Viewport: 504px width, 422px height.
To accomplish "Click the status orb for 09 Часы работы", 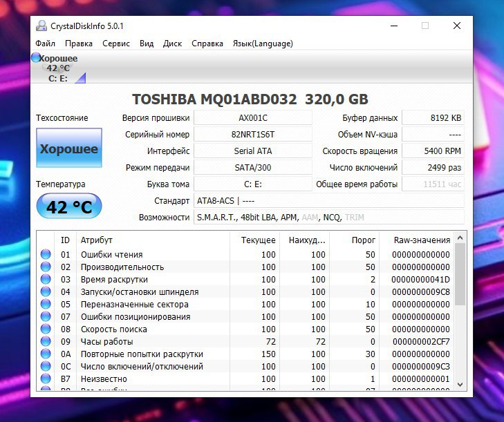I will point(46,341).
